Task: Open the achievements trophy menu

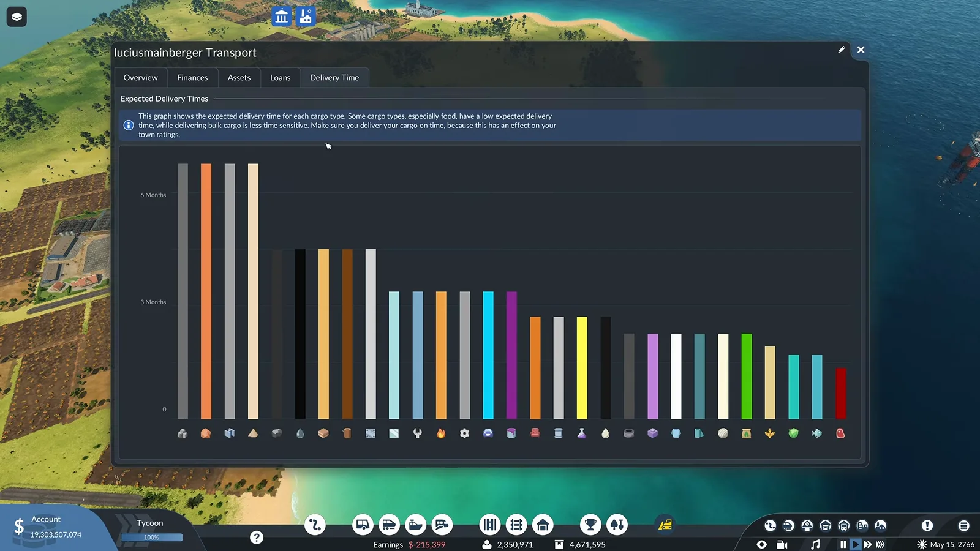Action: 590,525
